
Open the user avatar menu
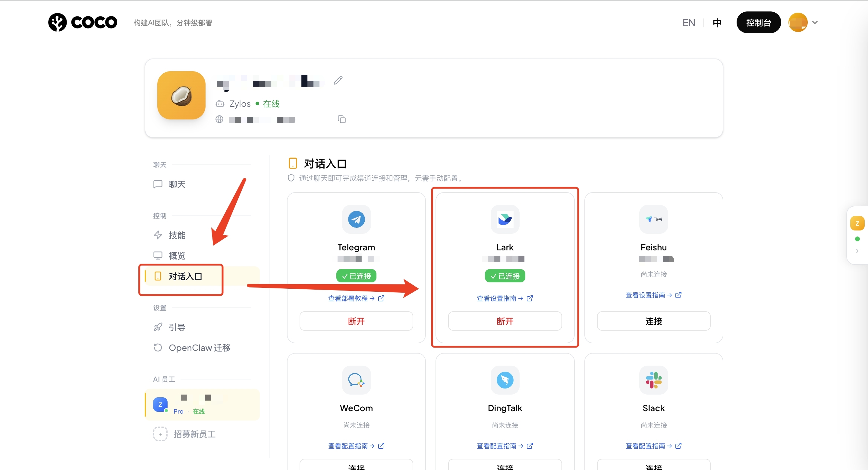[x=797, y=23]
